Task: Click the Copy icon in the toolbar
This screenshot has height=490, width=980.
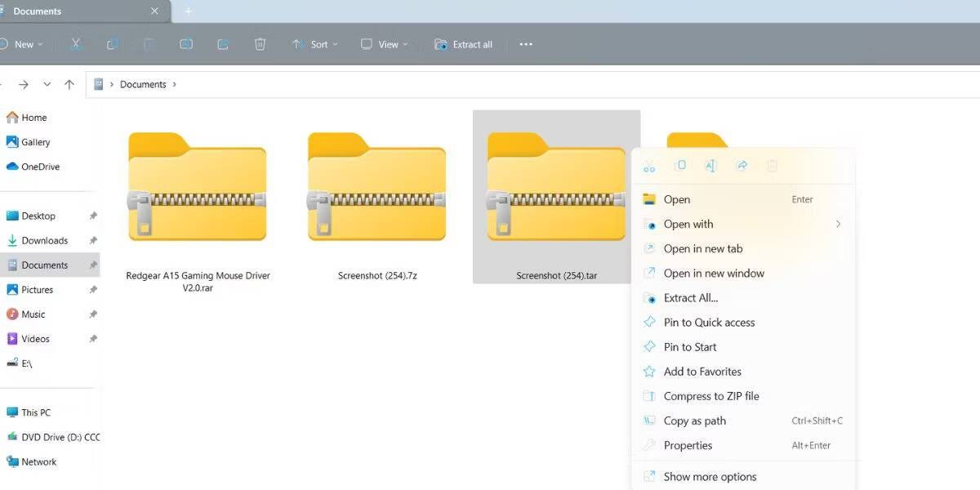Action: (x=113, y=43)
